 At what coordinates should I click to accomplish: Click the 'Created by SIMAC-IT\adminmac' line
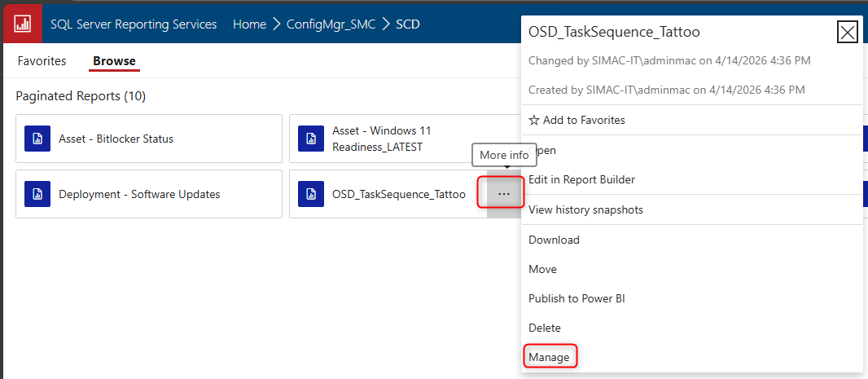click(667, 90)
